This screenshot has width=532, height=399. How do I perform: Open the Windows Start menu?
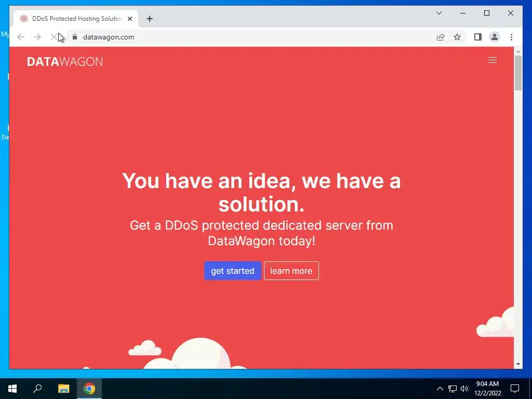(12, 389)
